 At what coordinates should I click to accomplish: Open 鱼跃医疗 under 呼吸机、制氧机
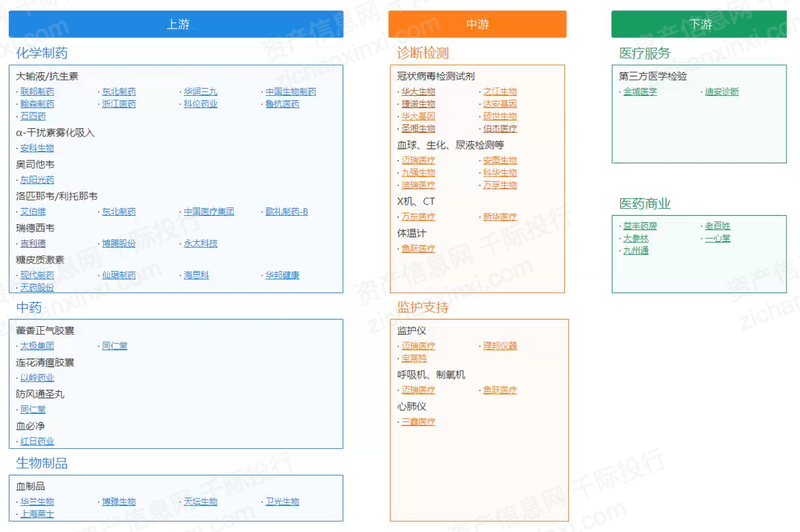500,390
